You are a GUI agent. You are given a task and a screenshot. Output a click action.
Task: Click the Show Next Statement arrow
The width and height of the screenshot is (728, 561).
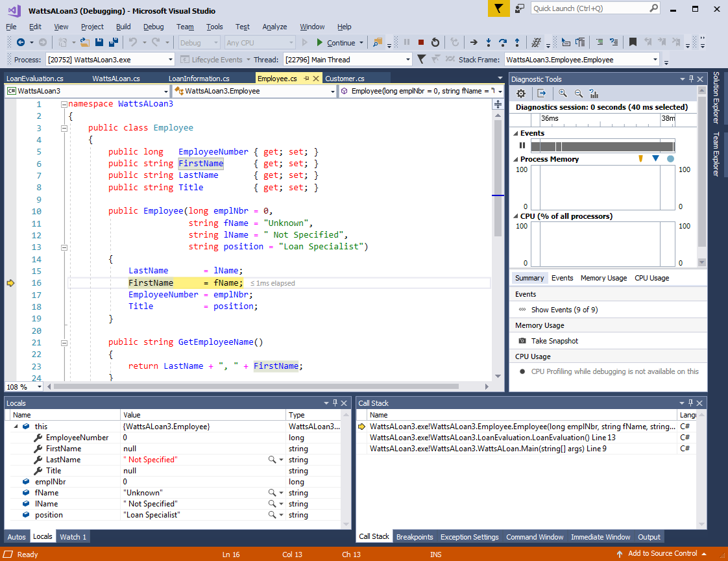(x=474, y=42)
